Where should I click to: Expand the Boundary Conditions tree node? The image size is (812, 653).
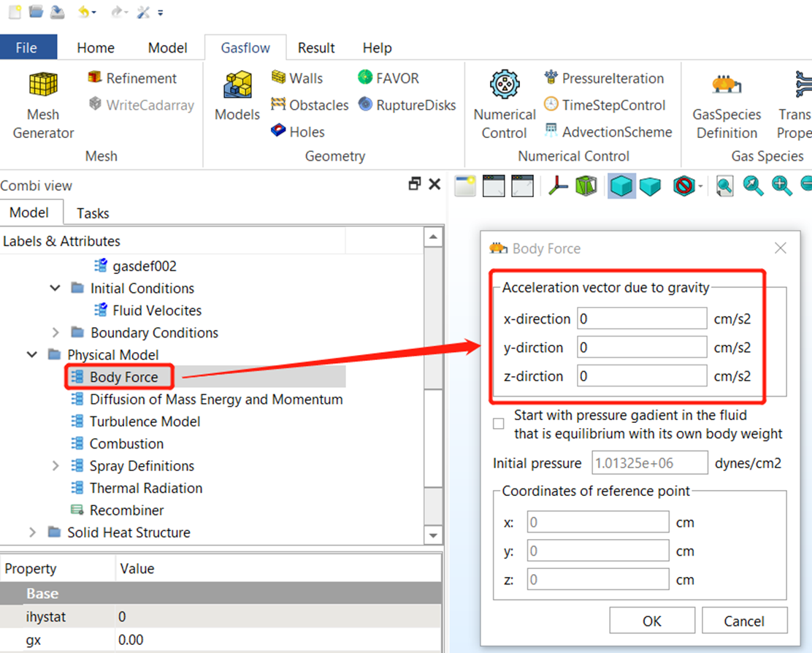[x=55, y=332]
